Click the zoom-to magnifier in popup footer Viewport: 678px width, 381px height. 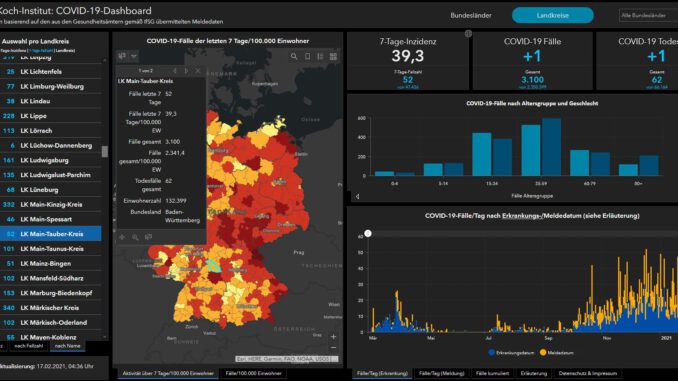tap(135, 237)
